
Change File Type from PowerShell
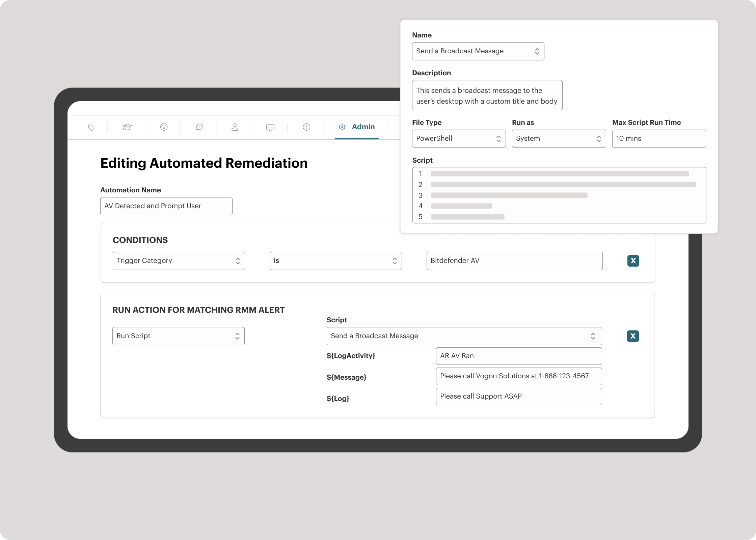(x=459, y=138)
